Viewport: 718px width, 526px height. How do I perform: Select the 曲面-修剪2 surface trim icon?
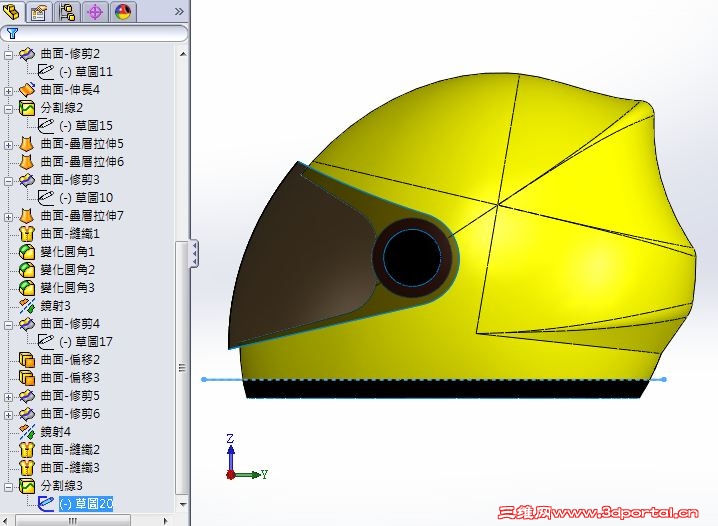pos(27,54)
